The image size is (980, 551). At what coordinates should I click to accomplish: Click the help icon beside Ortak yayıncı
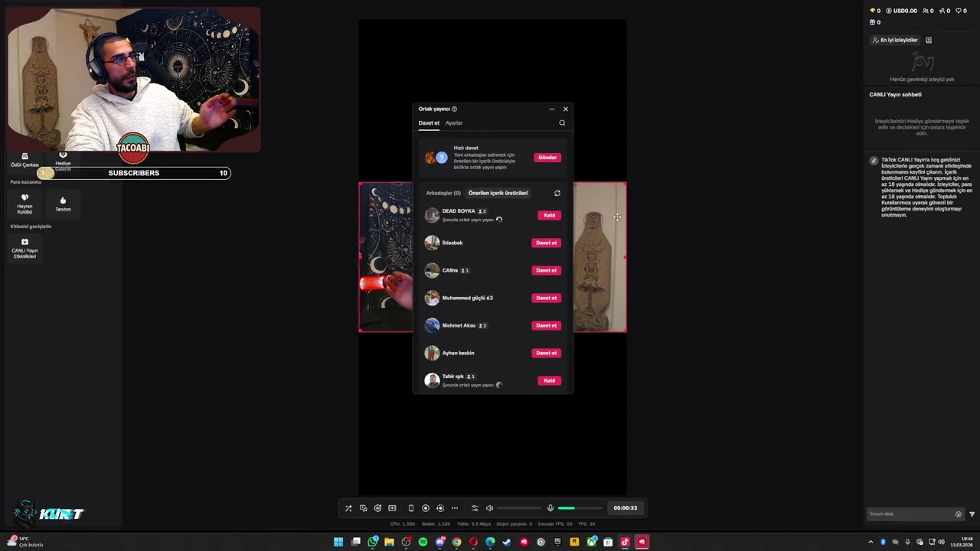454,109
